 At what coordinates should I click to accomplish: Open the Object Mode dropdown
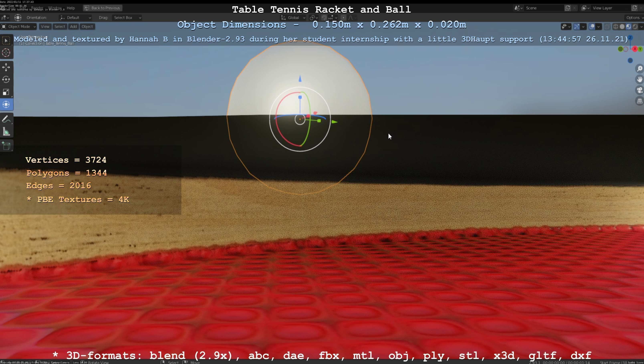18,26
